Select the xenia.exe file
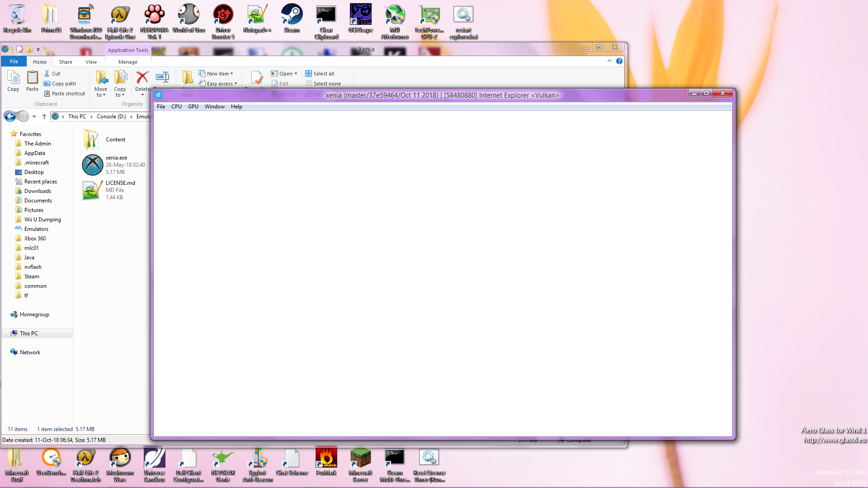The height and width of the screenshot is (488, 868). (115, 165)
